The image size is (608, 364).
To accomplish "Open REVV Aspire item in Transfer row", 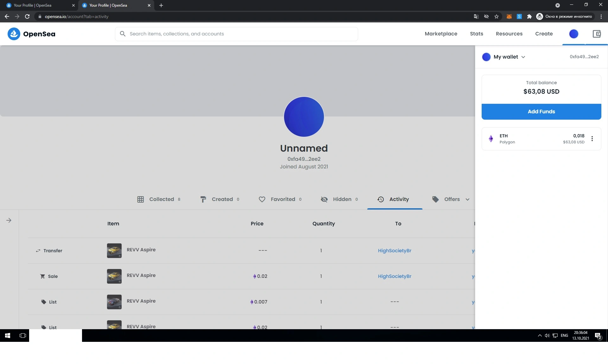I will 141,250.
